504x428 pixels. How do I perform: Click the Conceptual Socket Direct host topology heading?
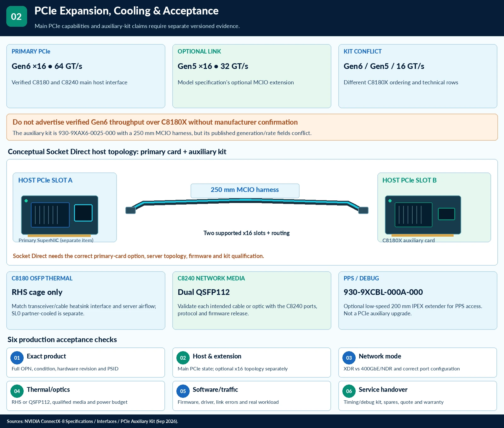click(x=117, y=152)
